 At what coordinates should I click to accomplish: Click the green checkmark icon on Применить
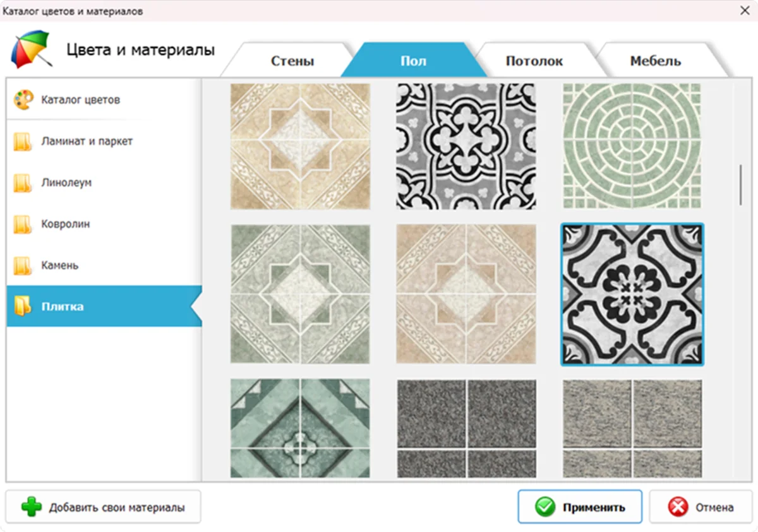[545, 507]
